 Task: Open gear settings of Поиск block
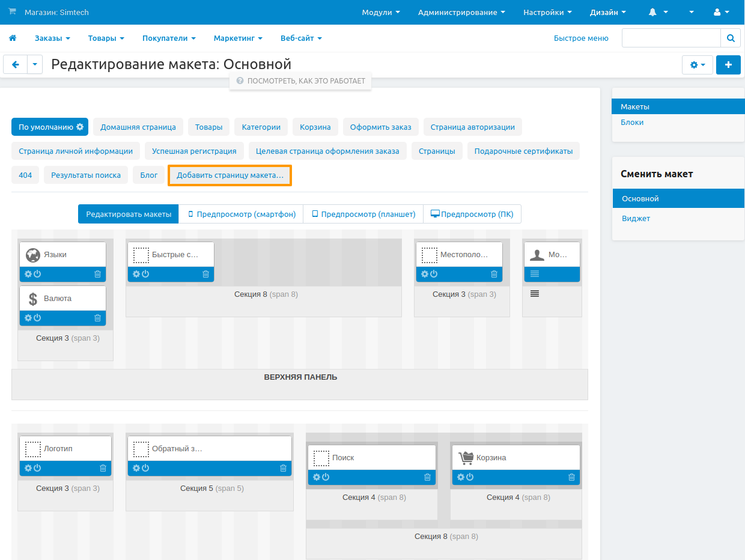click(x=317, y=477)
